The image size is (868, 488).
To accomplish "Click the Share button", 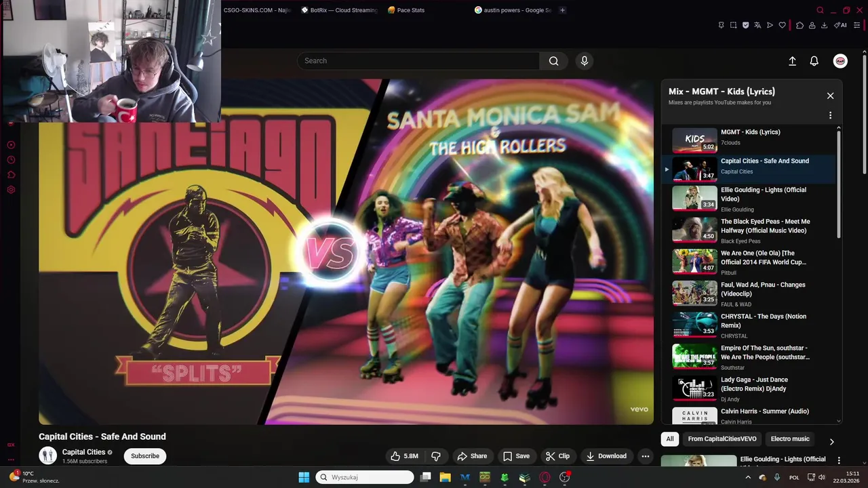I will pyautogui.click(x=472, y=456).
